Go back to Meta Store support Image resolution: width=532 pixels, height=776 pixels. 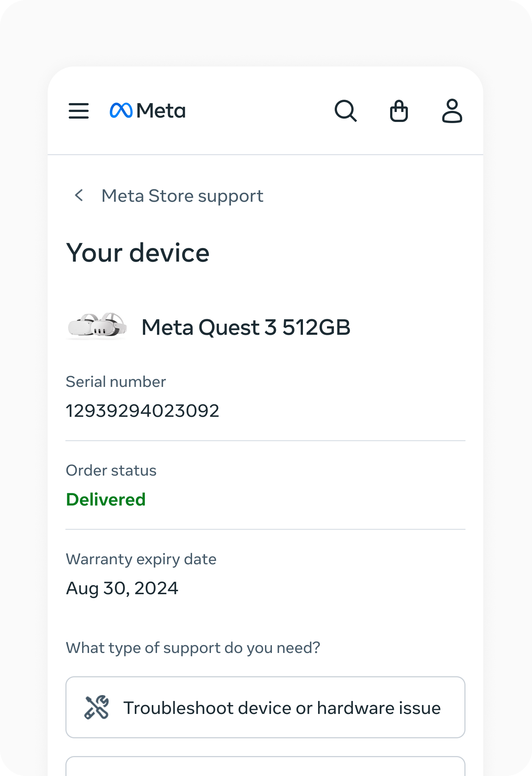[x=182, y=196]
